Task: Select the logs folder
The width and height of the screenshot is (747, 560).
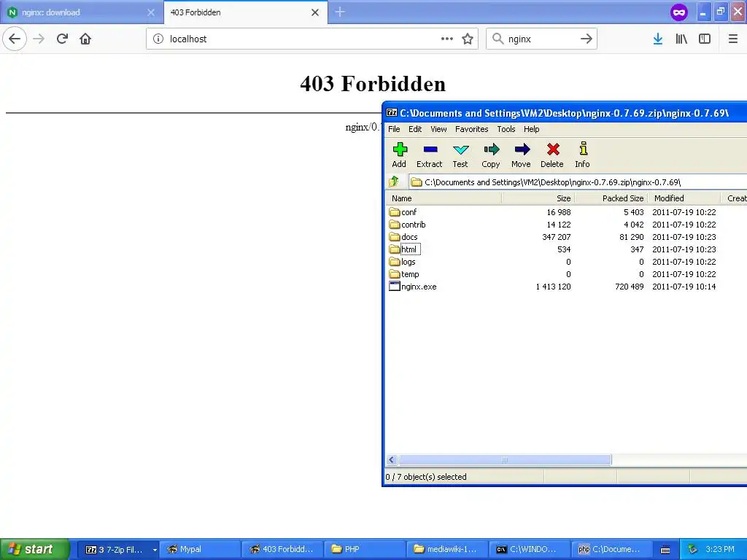Action: tap(403, 262)
